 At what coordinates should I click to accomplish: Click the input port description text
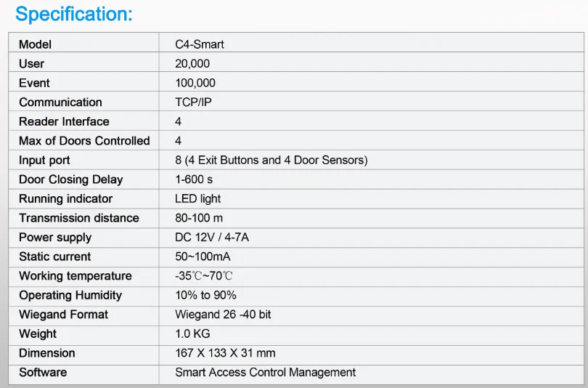point(271,160)
